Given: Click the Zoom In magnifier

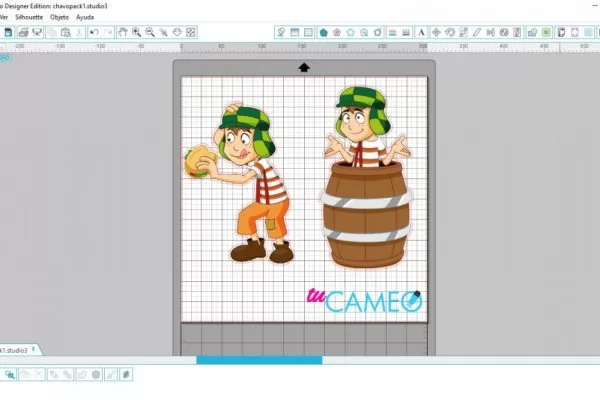Looking at the screenshot, I should (136, 32).
